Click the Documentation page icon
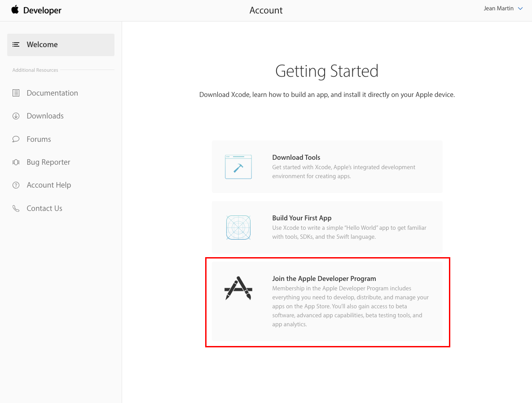 coord(16,93)
